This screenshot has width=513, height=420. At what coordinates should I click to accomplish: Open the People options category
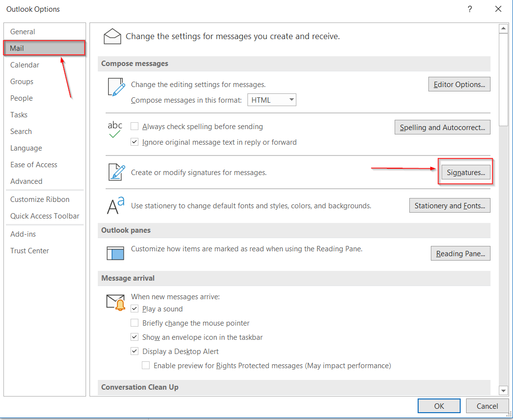coord(45,98)
